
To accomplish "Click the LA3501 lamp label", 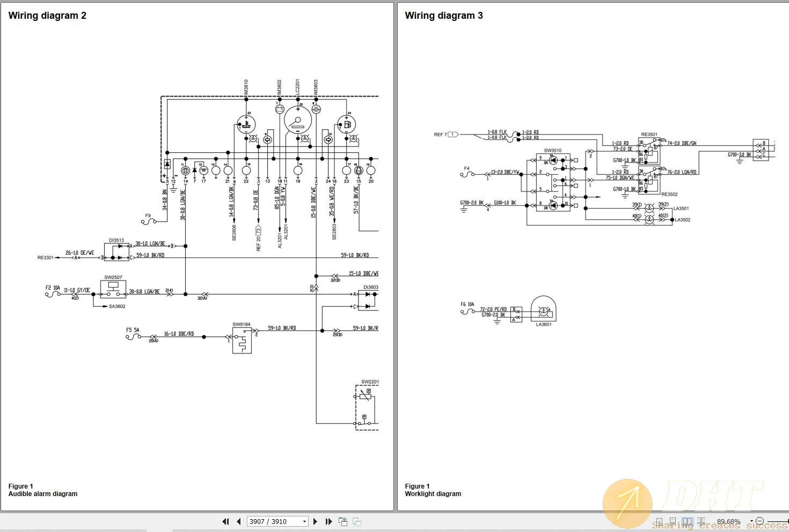I will [x=681, y=209].
